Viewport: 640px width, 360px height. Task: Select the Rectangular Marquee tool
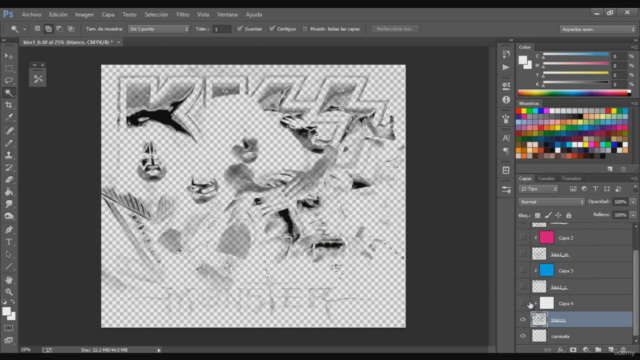(9, 68)
